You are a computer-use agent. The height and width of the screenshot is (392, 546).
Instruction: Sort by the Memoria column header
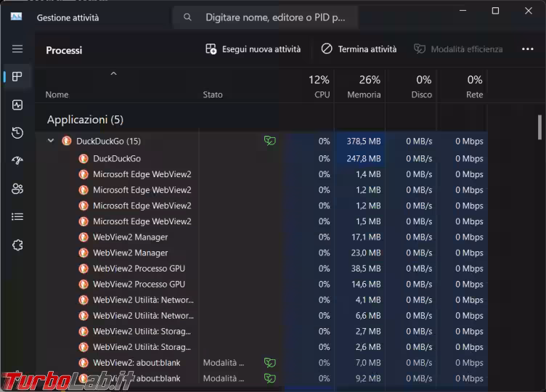click(360, 87)
